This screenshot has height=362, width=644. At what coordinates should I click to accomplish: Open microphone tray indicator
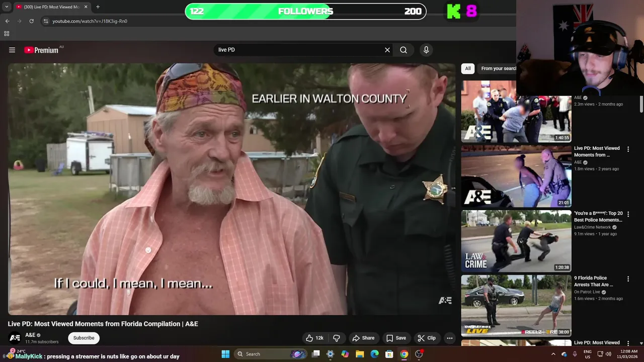[575, 354]
